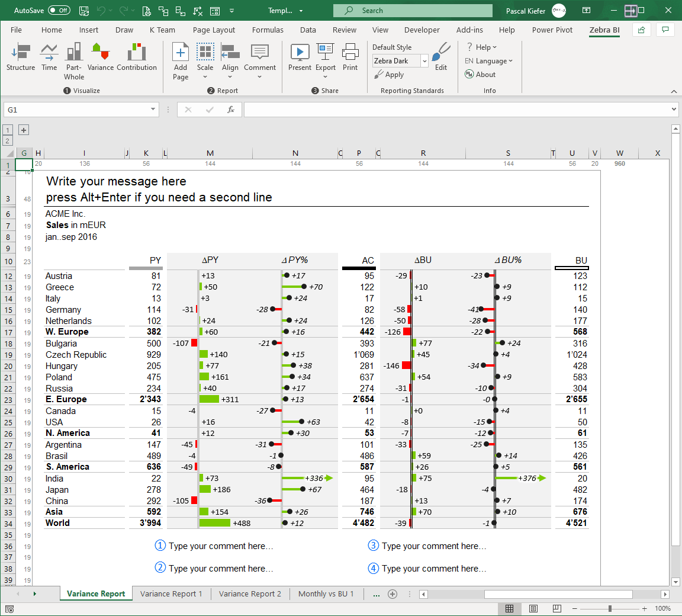Start Present mode from the Share group

coord(300,56)
